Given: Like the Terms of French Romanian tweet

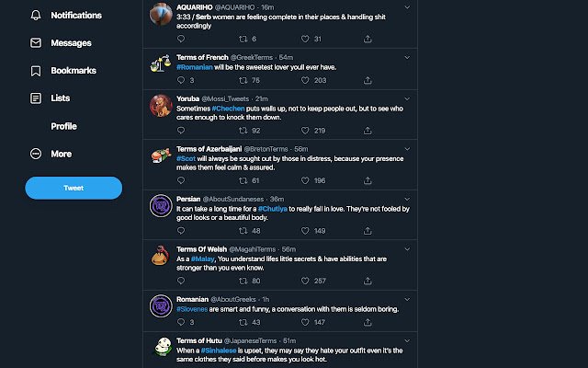Looking at the screenshot, I should (305, 80).
